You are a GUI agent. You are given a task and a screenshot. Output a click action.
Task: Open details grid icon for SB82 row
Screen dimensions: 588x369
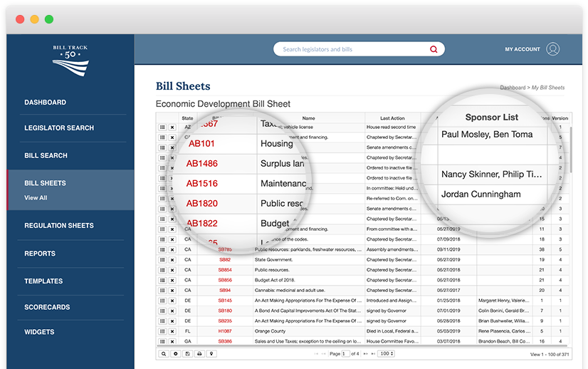point(162,260)
